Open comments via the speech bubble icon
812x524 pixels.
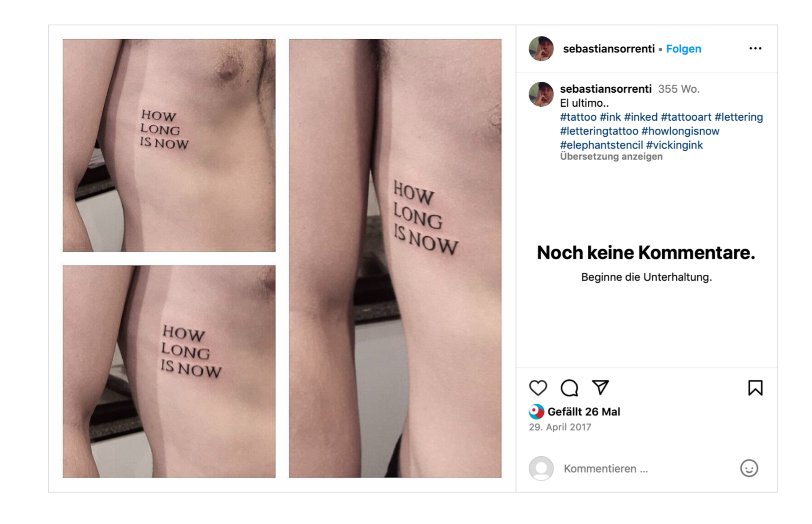pyautogui.click(x=569, y=388)
